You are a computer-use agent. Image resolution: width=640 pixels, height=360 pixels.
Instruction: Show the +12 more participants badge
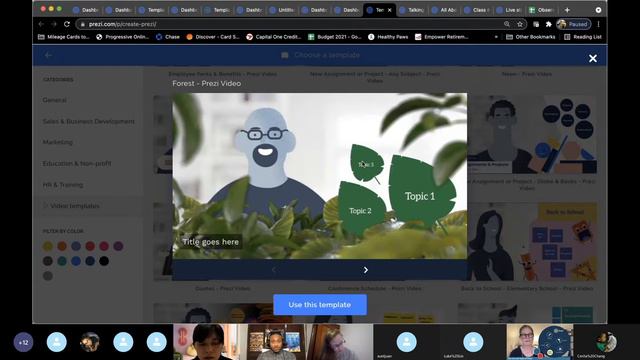point(23,342)
